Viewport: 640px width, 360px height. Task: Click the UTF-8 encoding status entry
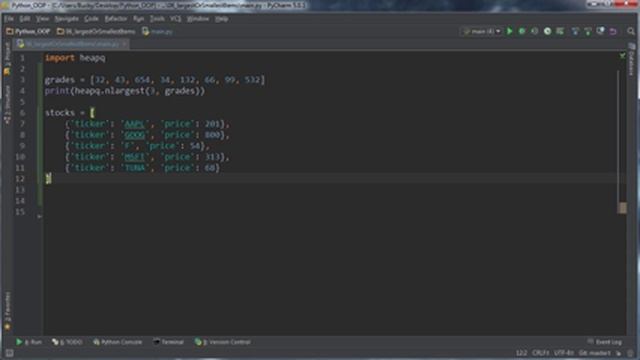tap(564, 353)
